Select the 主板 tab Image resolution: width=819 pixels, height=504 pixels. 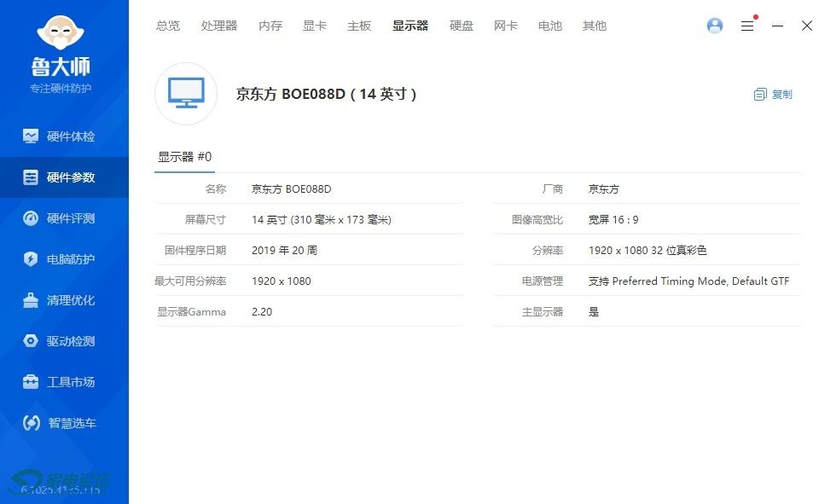point(359,26)
